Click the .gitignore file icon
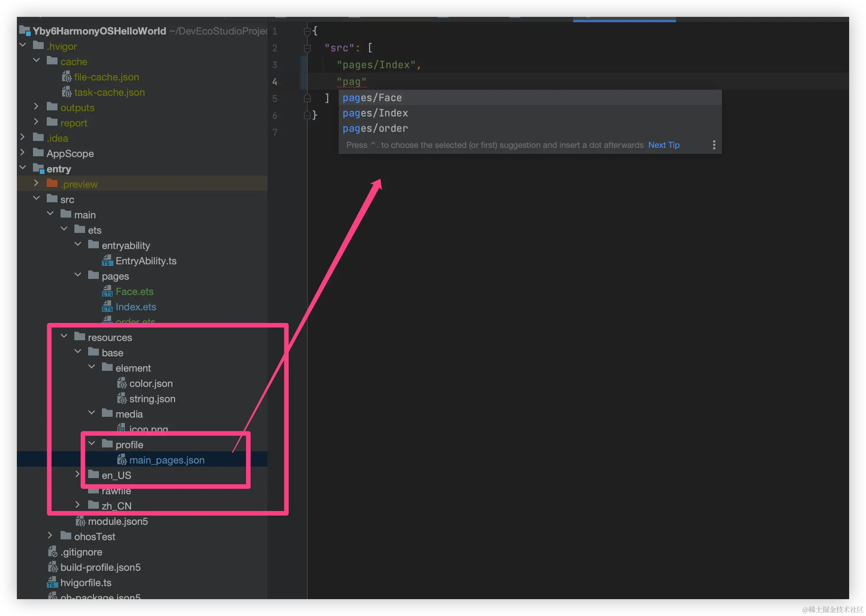866x616 pixels. 52,552
